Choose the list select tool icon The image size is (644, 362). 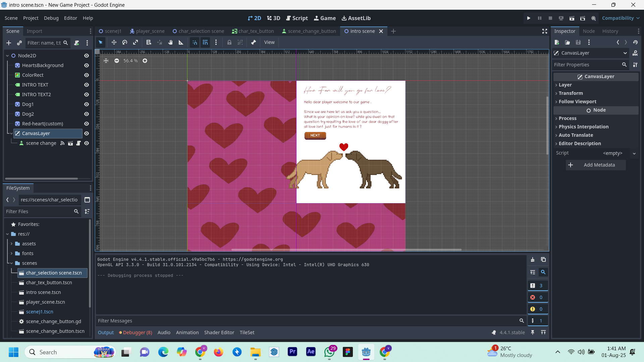149,42
